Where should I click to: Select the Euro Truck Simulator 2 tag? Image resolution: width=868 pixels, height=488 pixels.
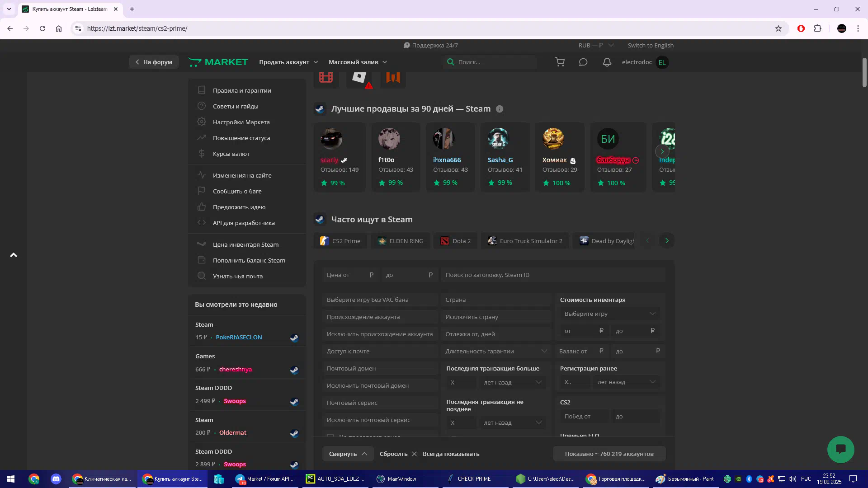click(x=525, y=241)
